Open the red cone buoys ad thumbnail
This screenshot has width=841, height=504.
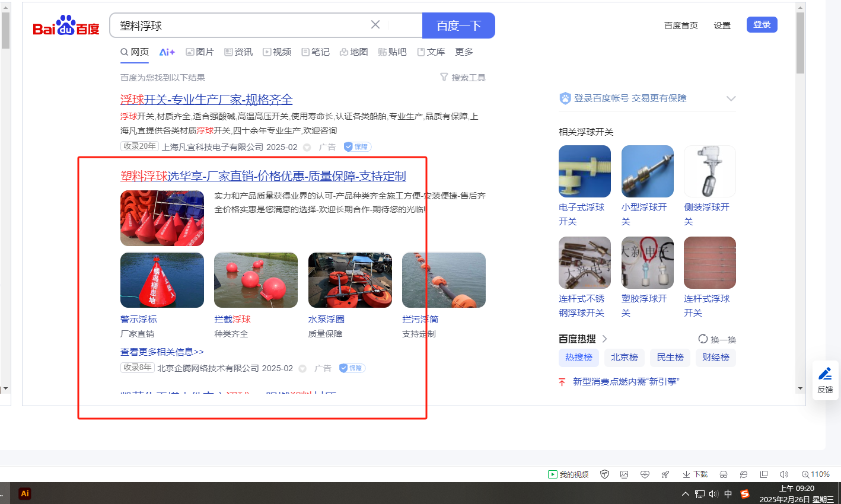coord(162,218)
